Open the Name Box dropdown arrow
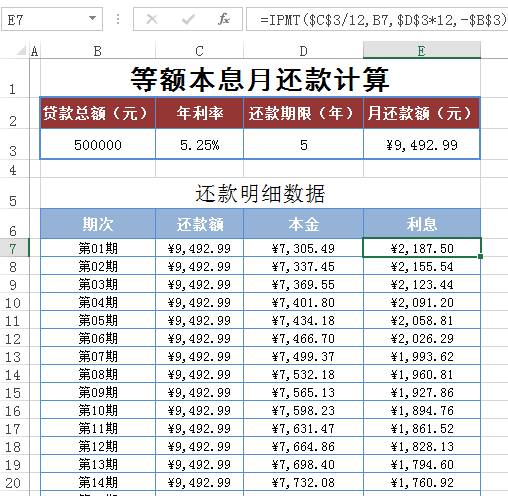 point(92,18)
